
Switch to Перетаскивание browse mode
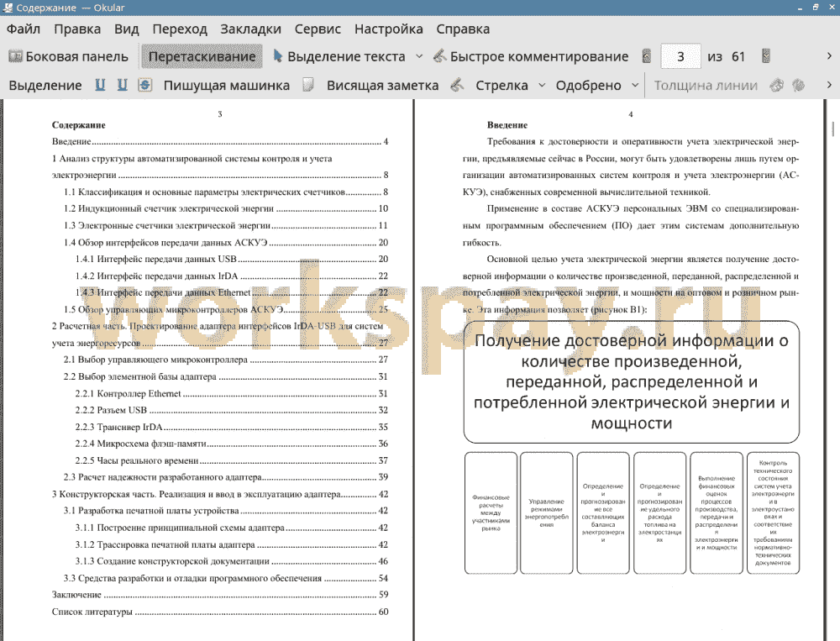[202, 56]
